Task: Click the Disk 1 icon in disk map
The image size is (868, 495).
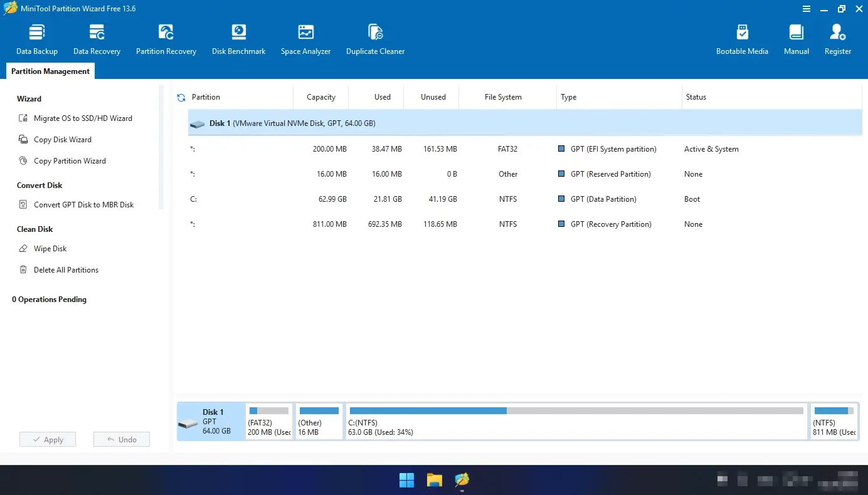Action: point(188,424)
